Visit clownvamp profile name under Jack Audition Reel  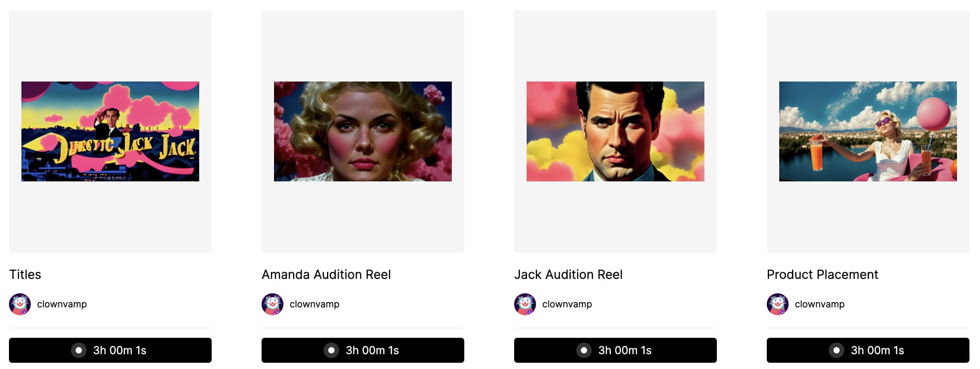pos(567,304)
